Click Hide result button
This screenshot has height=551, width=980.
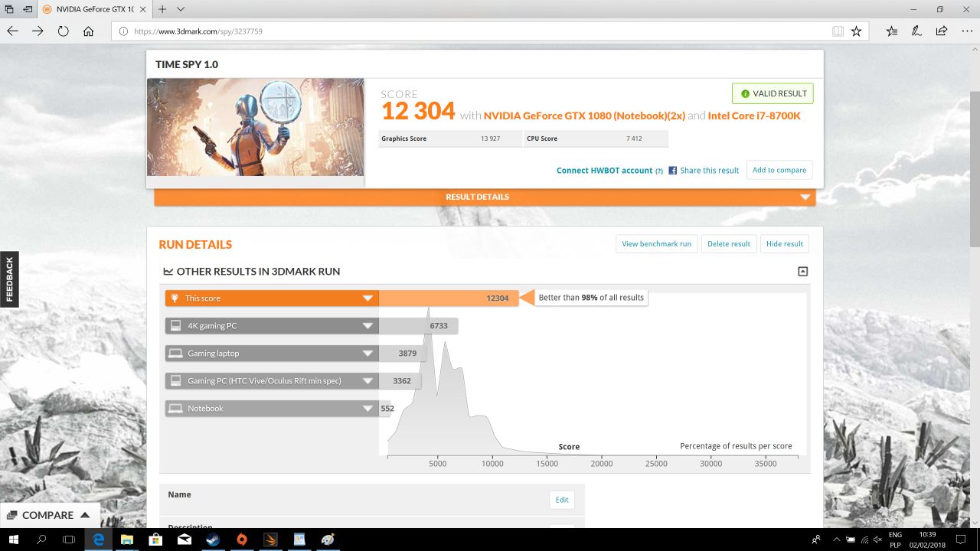(785, 244)
